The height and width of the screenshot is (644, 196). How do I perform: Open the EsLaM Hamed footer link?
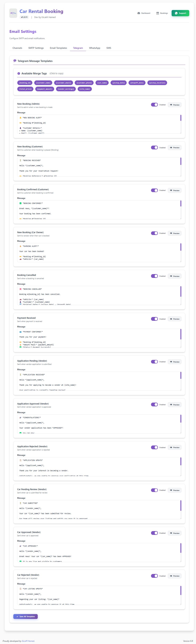coord(28,641)
